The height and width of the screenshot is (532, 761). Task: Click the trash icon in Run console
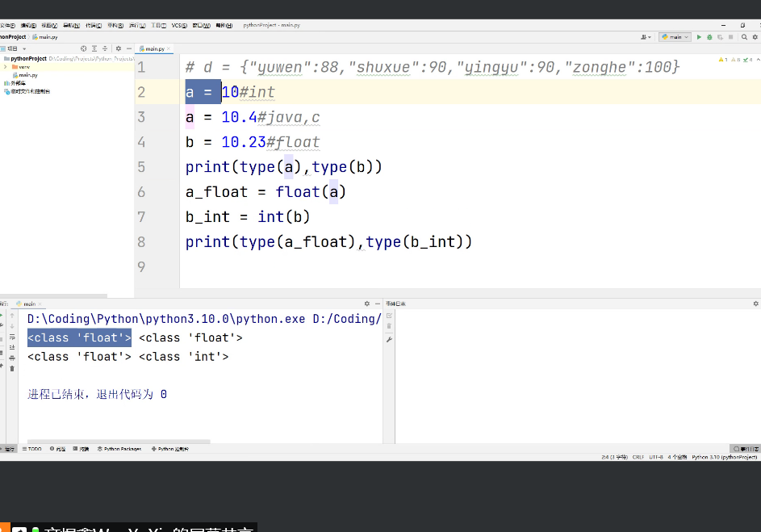click(12, 368)
